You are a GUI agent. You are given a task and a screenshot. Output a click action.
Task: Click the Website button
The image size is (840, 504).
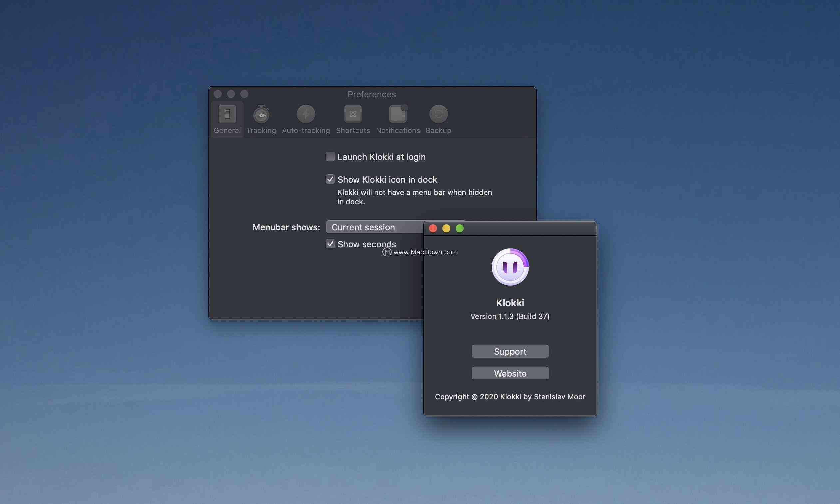pos(510,373)
